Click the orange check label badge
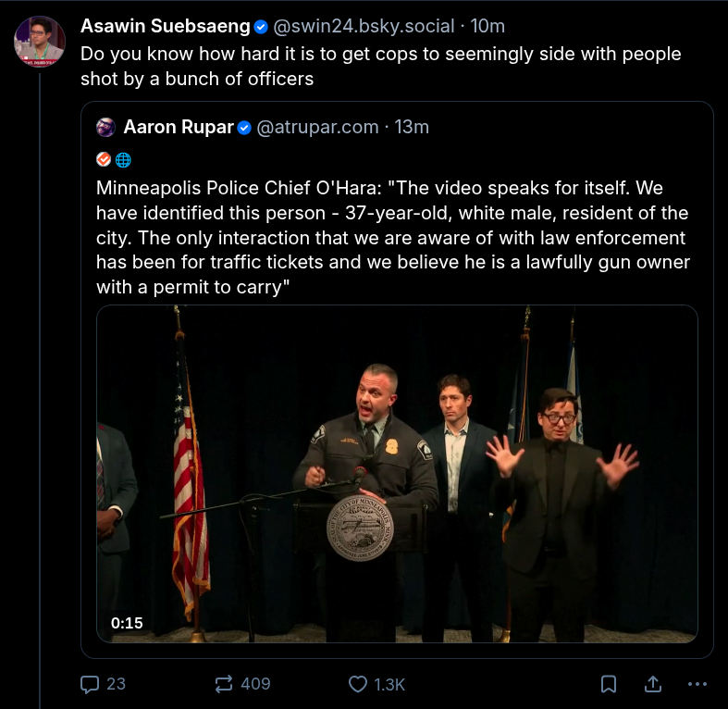The height and width of the screenshot is (709, 728). (x=104, y=159)
